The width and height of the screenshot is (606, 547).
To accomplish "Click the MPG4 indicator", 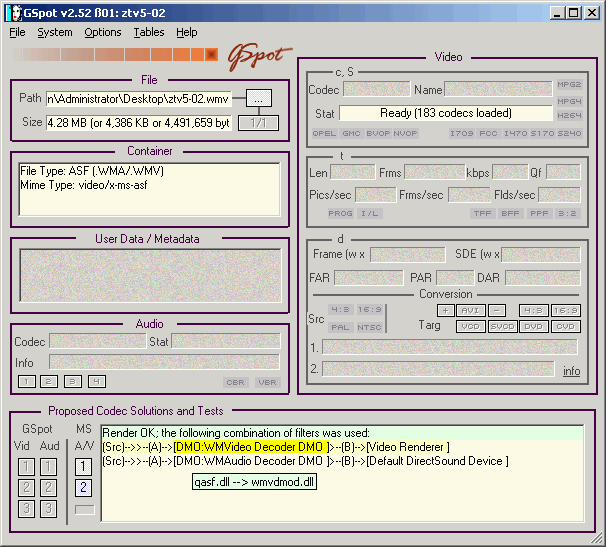I will point(569,101).
